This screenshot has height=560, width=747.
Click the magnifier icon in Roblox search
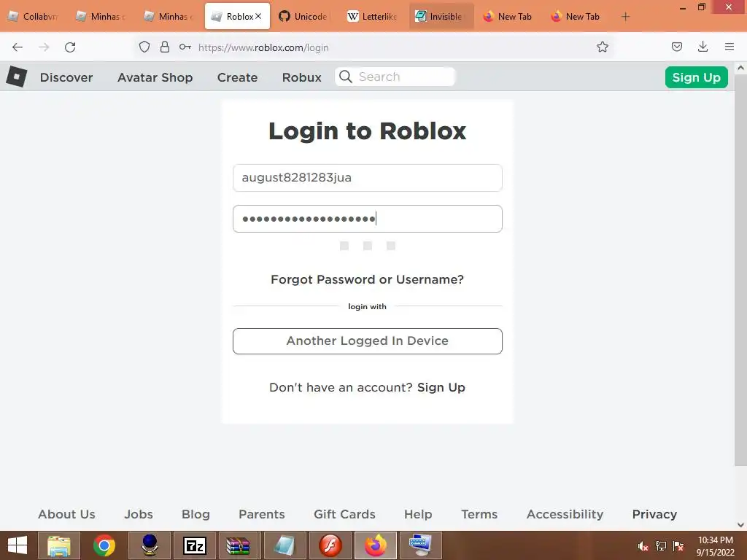[346, 77]
